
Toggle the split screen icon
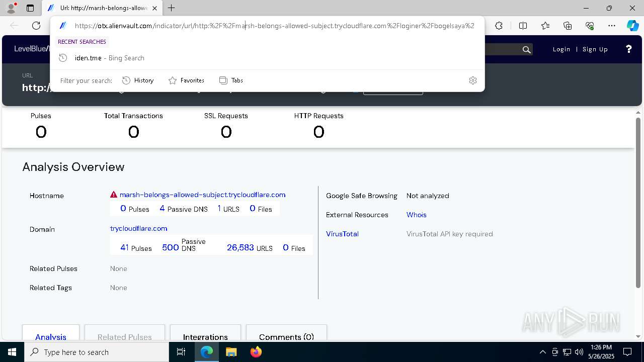523,26
